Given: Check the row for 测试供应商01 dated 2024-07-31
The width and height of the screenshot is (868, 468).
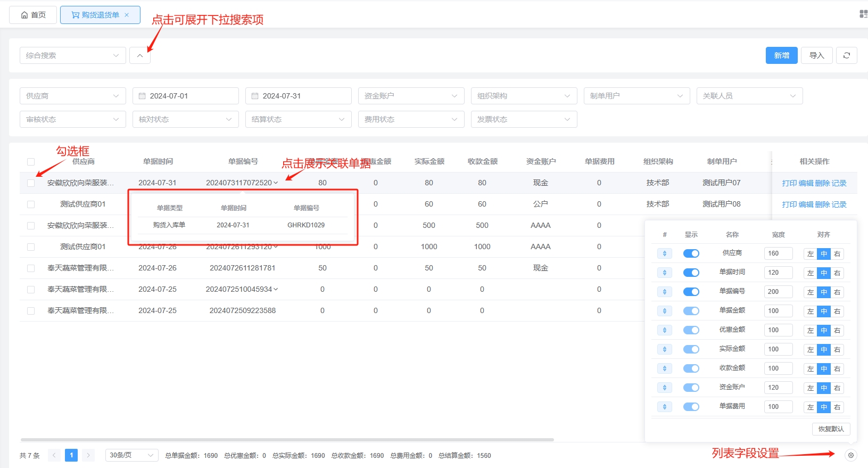Looking at the screenshot, I should click(x=31, y=204).
